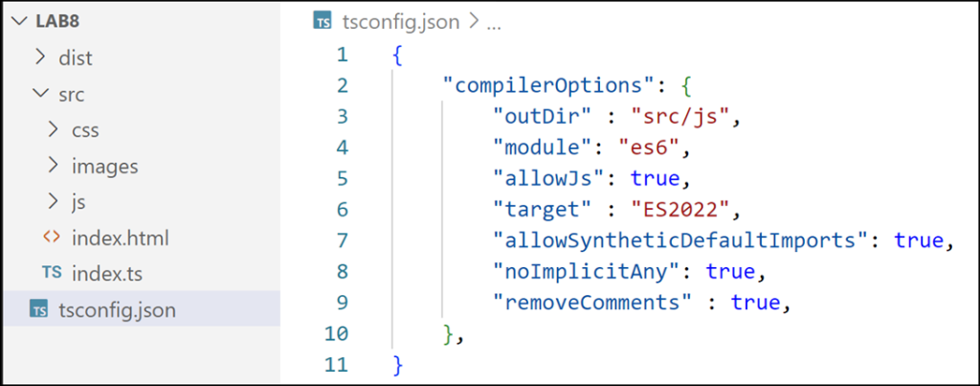Click line number 10 in the gutter

point(338,333)
